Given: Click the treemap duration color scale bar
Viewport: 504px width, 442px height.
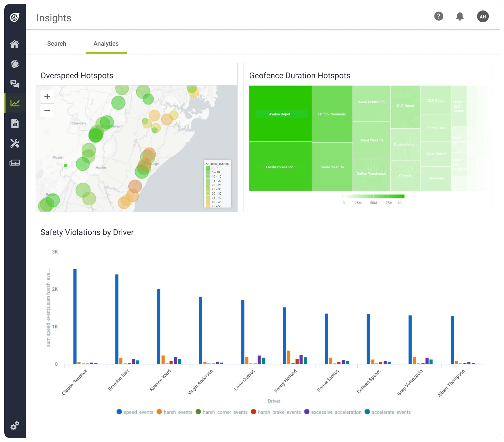Looking at the screenshot, I should pyautogui.click(x=373, y=196).
